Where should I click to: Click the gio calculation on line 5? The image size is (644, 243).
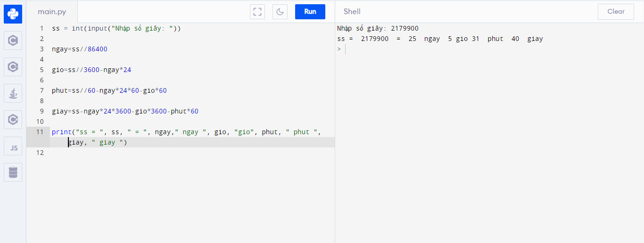[x=91, y=70]
